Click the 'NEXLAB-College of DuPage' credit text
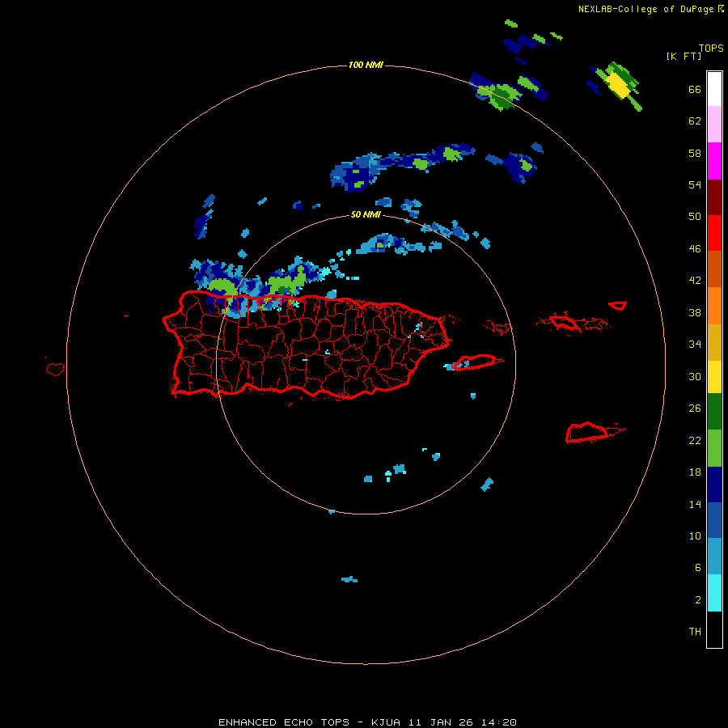 coord(647,9)
